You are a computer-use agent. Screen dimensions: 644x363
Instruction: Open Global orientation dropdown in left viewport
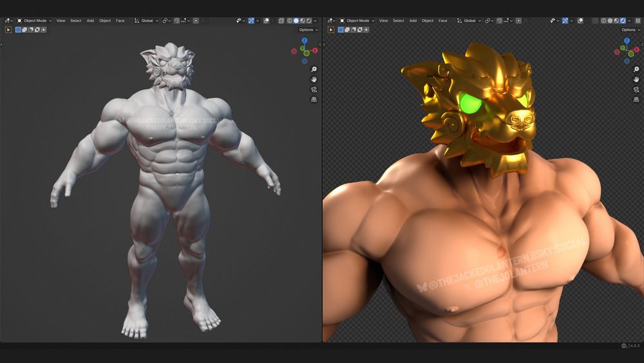click(x=146, y=21)
